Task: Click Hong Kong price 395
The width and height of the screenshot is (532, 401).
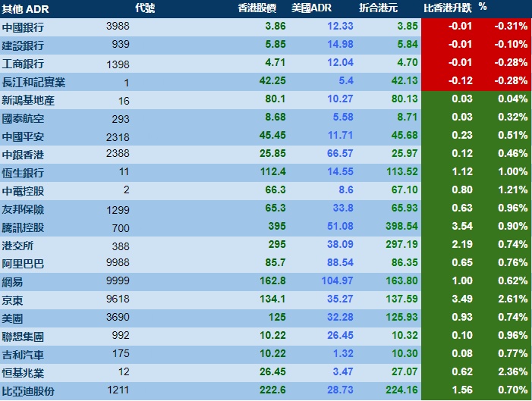Action: pos(277,227)
